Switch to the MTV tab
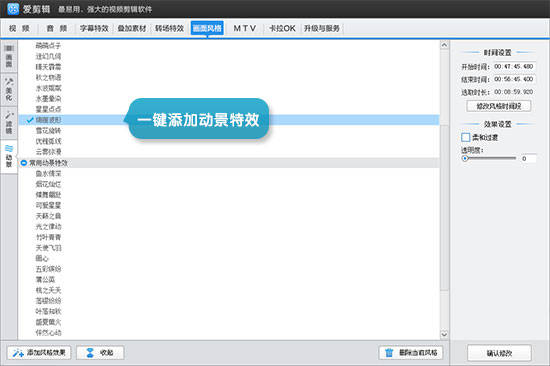550x366 pixels. (245, 28)
